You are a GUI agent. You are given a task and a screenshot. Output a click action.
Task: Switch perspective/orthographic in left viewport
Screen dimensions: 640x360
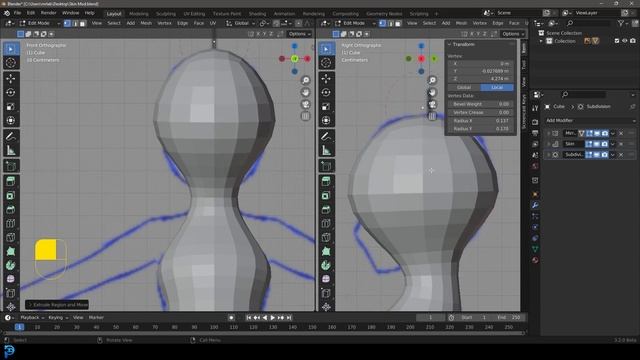pos(305,116)
